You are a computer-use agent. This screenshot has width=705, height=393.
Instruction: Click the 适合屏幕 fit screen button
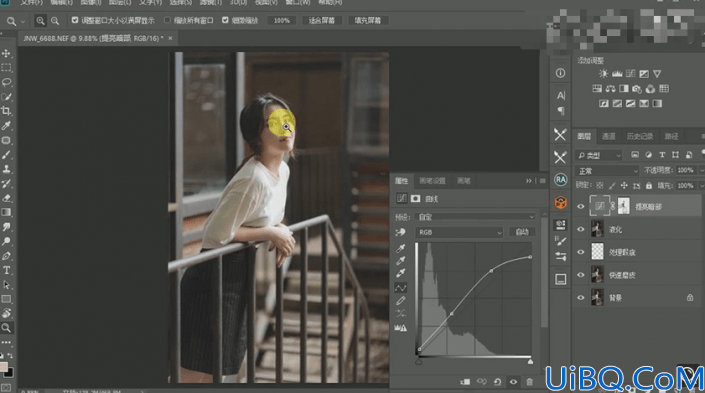pyautogui.click(x=321, y=21)
